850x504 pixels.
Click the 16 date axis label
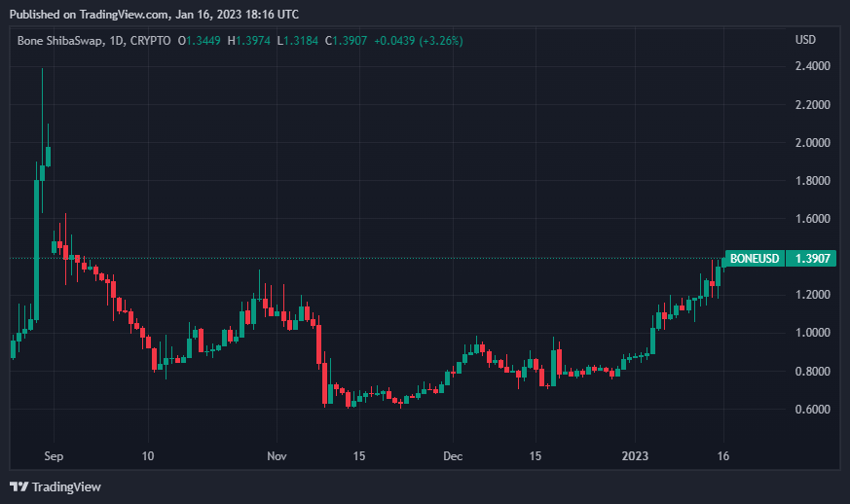(x=723, y=455)
